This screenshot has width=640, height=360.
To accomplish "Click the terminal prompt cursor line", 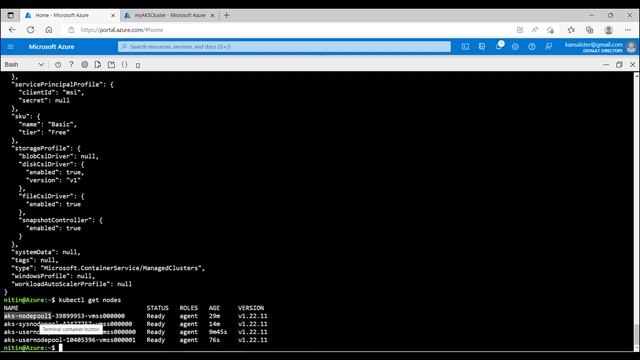I will 33,348.
